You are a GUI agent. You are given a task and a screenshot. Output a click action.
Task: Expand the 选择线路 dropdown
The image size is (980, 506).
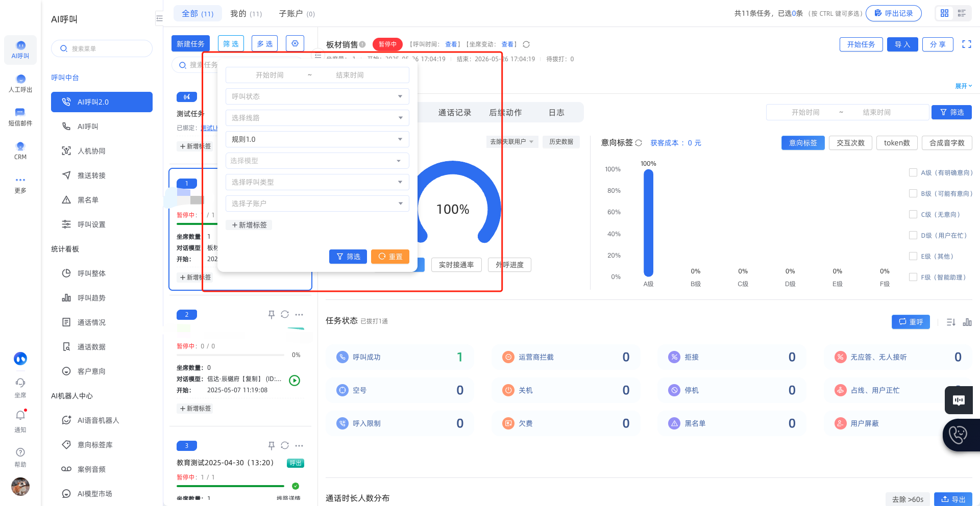[x=317, y=118]
